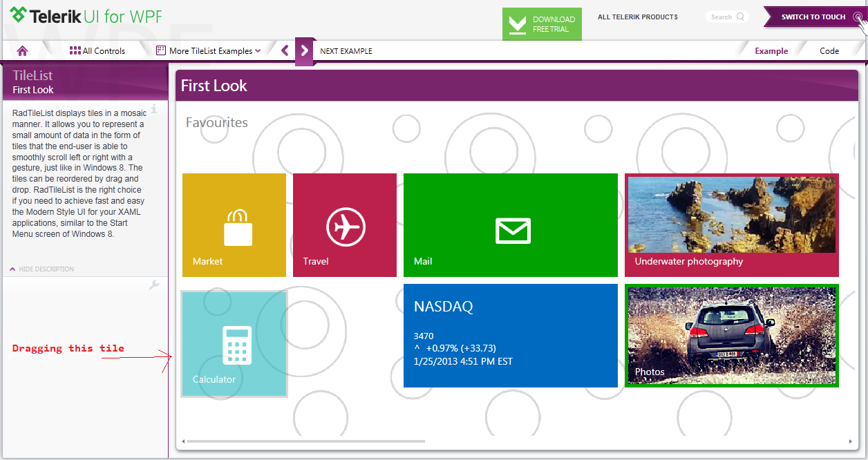Open the Travel tile

[x=345, y=225]
